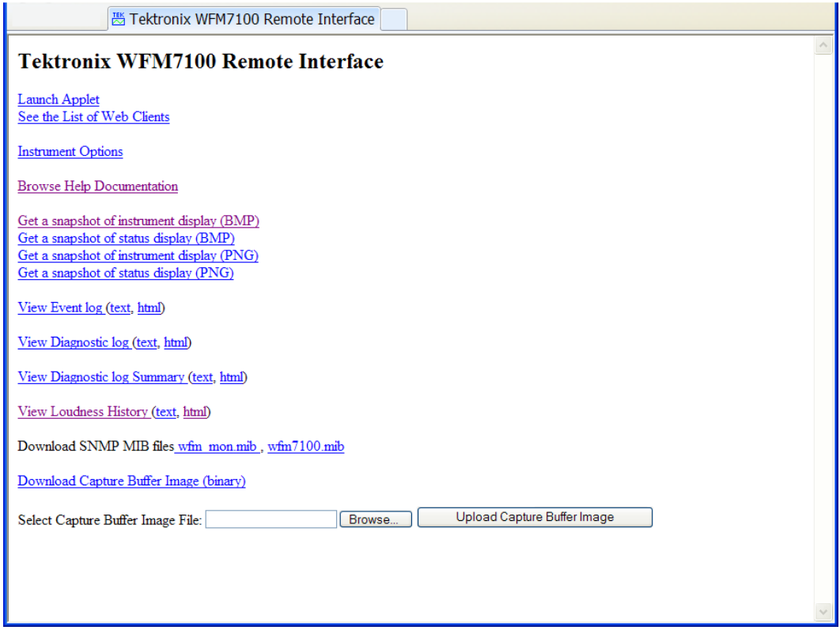Download the wfm_mon.mib file

[217, 447]
